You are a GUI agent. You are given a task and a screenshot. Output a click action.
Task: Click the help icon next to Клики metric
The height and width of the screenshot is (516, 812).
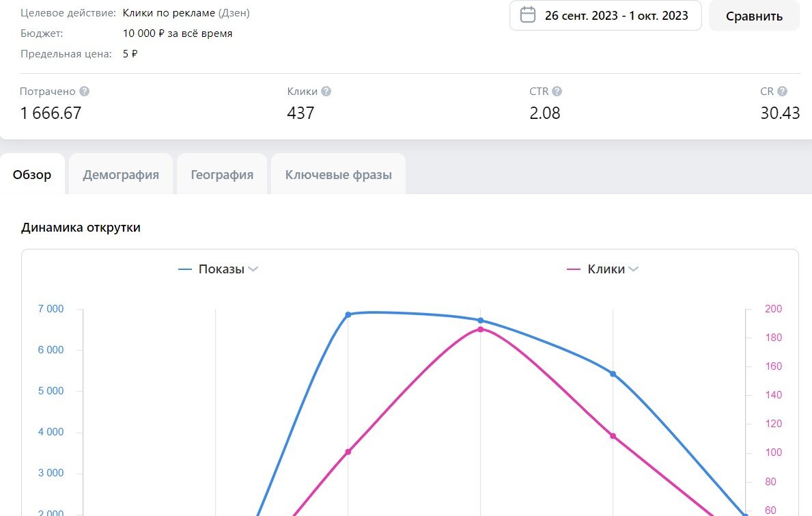tap(326, 91)
